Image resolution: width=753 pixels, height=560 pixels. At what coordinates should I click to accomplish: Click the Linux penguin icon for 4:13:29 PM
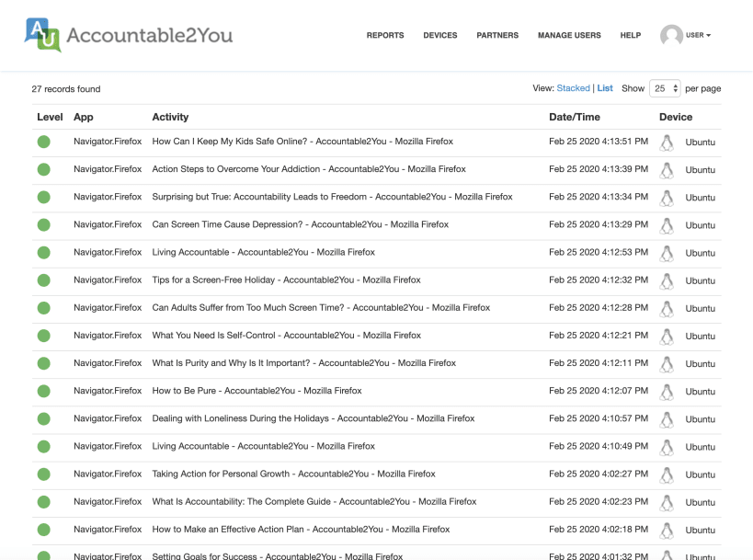tap(666, 225)
